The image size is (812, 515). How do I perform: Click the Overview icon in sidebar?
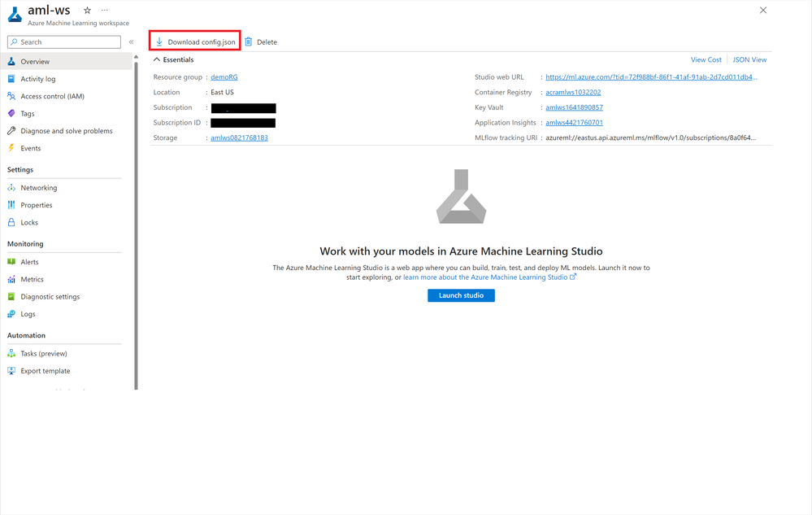click(x=11, y=62)
